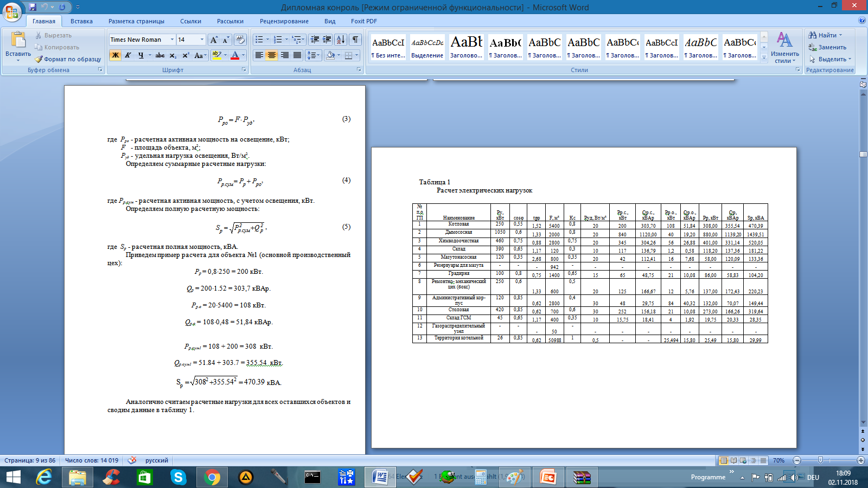Toggle italic formatting button
868x488 pixels.
click(x=128, y=55)
